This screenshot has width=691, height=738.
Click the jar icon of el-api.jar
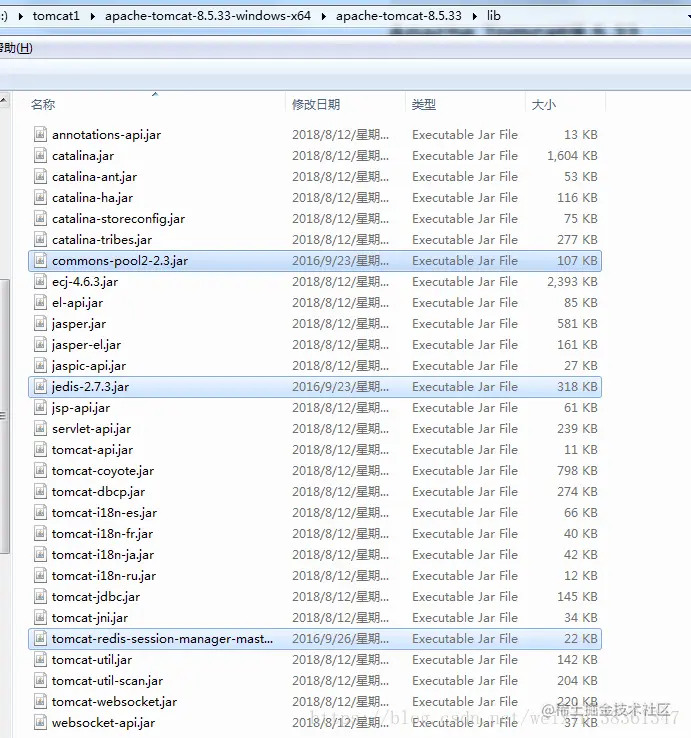pos(40,303)
